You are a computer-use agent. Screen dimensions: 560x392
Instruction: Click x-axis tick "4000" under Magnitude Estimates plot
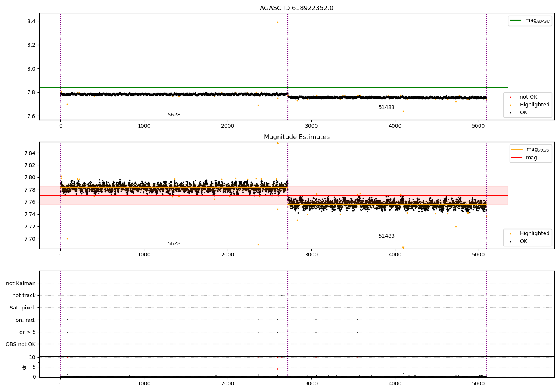(395, 255)
